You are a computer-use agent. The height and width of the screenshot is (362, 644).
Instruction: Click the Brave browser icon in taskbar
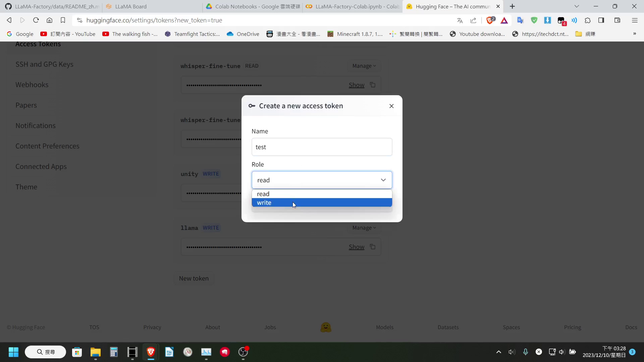pyautogui.click(x=151, y=352)
